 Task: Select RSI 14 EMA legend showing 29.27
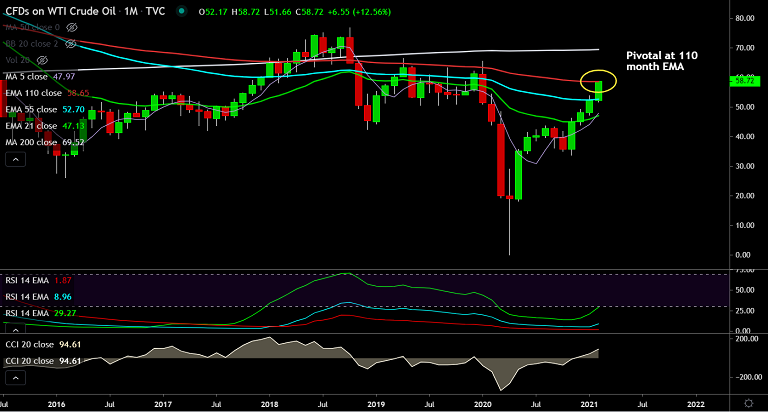point(41,313)
